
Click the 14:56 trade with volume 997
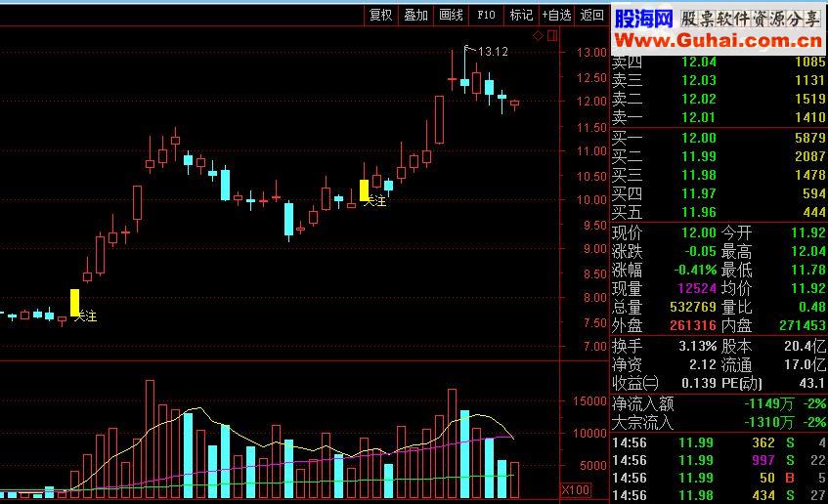coord(719,461)
